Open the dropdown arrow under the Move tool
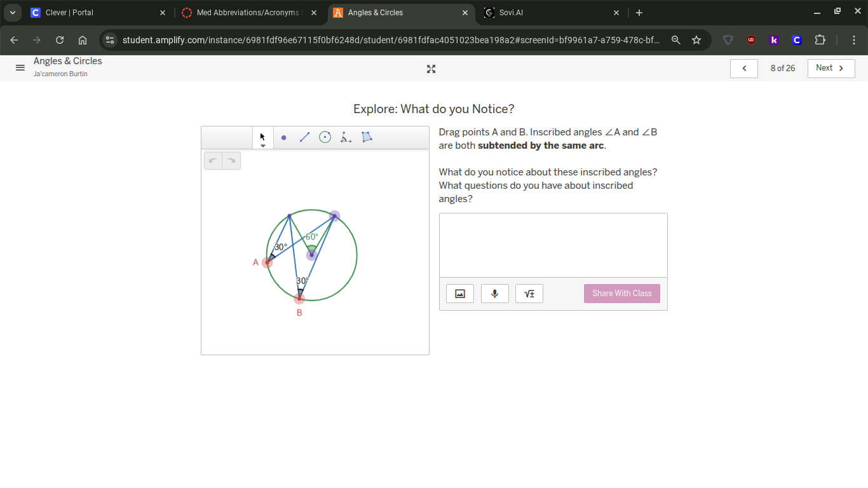Image resolution: width=868 pixels, height=488 pixels. [x=262, y=145]
